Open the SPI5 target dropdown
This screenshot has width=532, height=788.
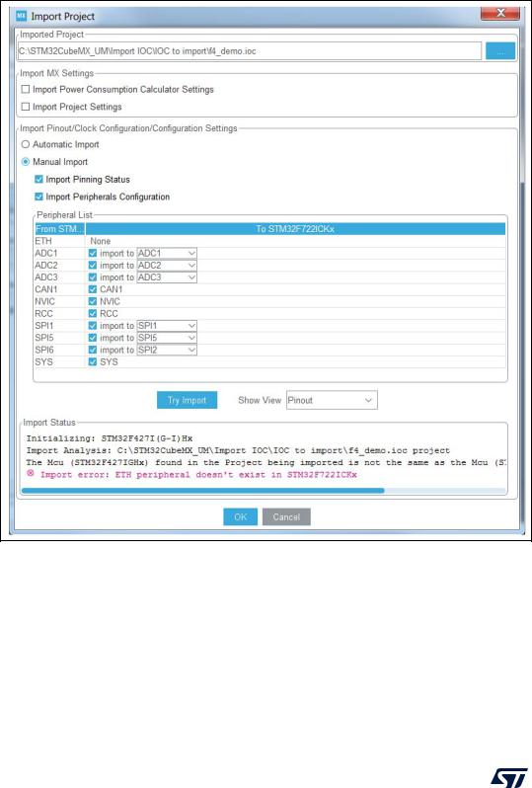[x=167, y=338]
